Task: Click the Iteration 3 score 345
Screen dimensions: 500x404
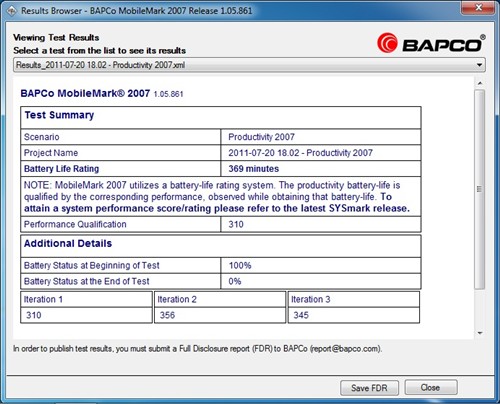Action: click(x=301, y=315)
